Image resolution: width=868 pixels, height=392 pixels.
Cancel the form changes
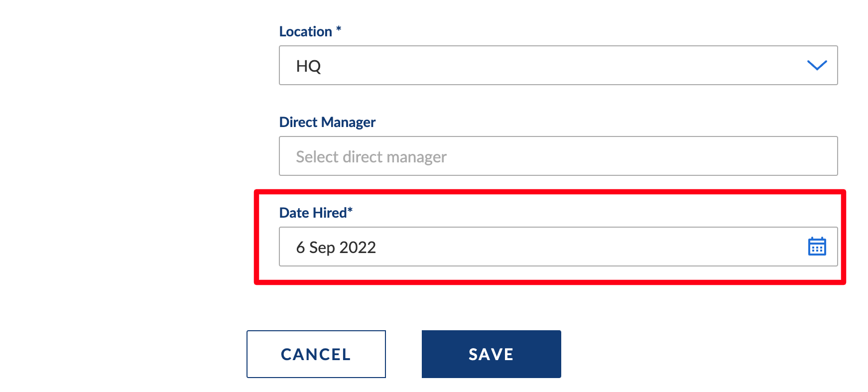316,354
